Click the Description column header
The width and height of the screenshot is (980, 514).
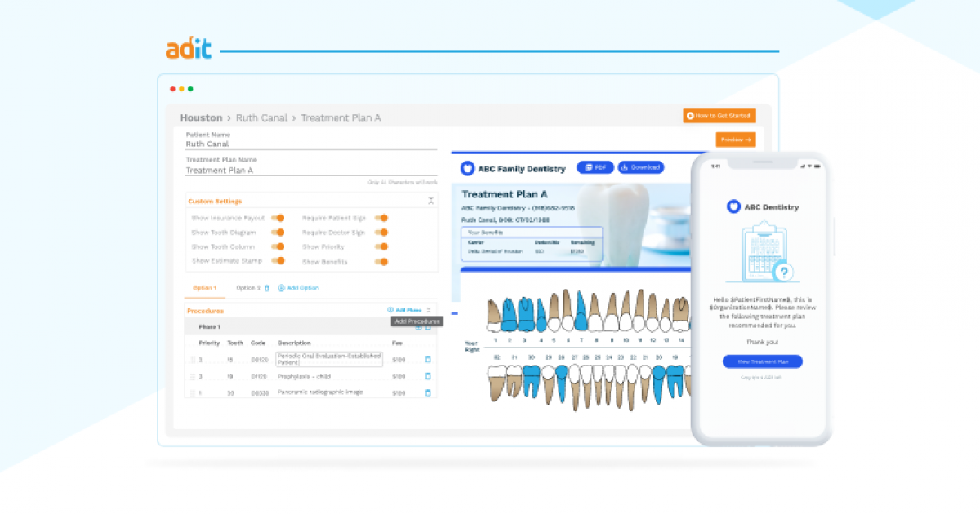tap(294, 343)
